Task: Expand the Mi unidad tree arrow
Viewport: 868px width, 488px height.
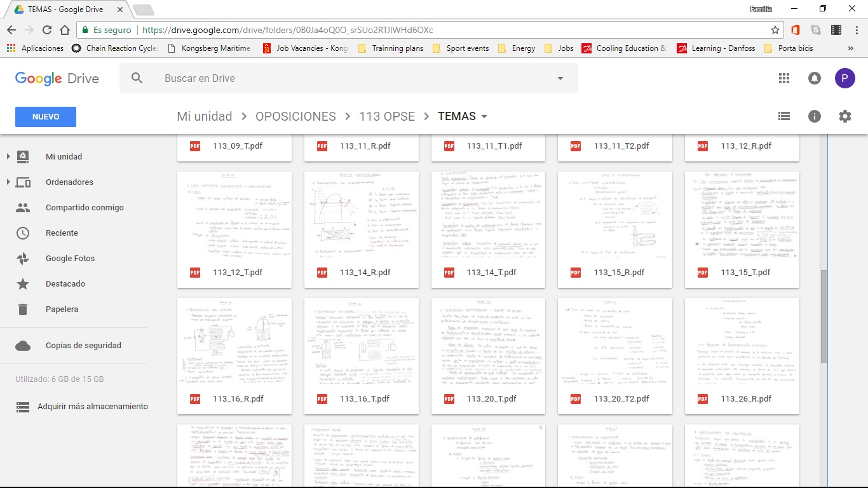Action: point(8,156)
